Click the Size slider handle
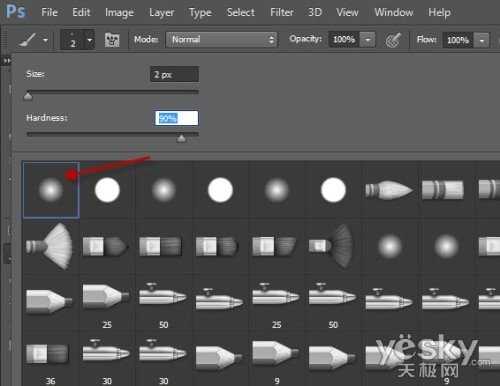This screenshot has width=500, height=386. click(x=28, y=96)
